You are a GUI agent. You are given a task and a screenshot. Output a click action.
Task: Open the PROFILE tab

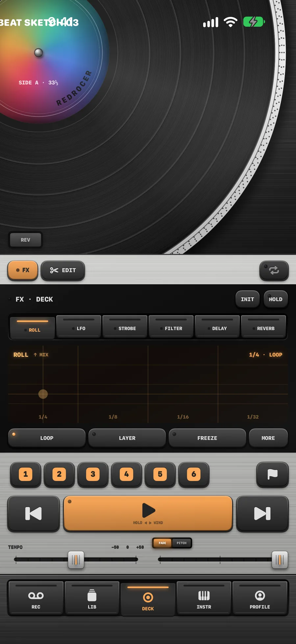[x=260, y=598]
